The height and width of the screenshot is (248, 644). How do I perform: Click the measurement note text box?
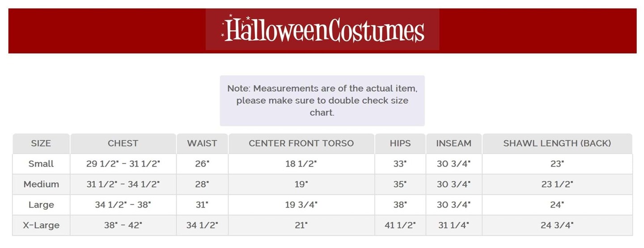[x=322, y=101]
